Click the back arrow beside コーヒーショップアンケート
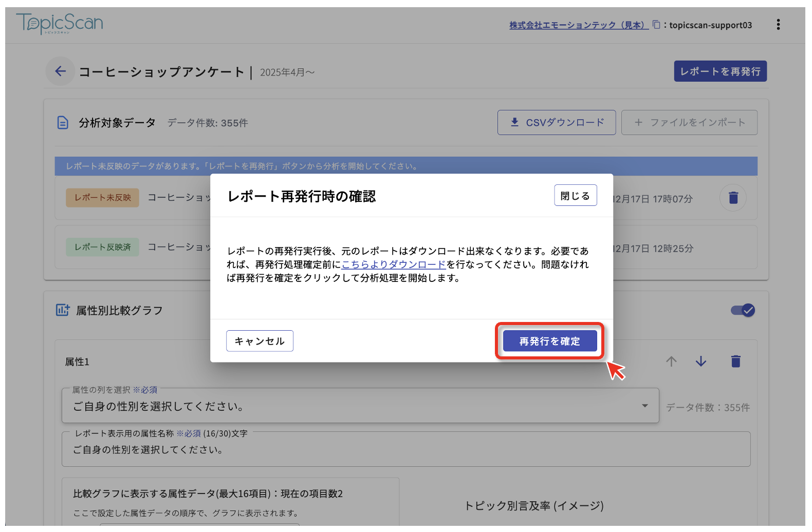Image resolution: width=812 pixels, height=532 pixels. (61, 71)
